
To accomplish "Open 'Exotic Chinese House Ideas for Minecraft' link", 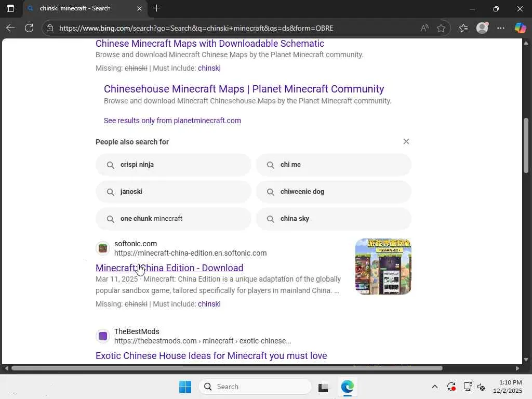I will 211,355.
